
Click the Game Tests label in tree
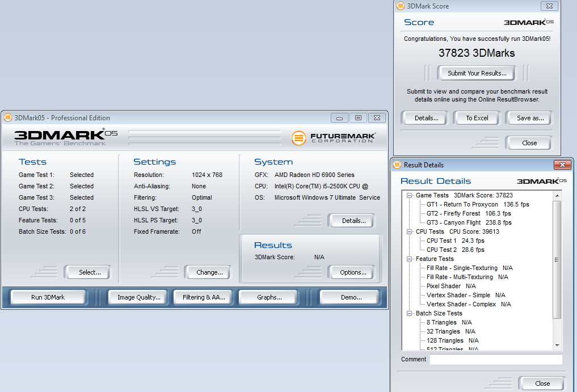(x=432, y=196)
